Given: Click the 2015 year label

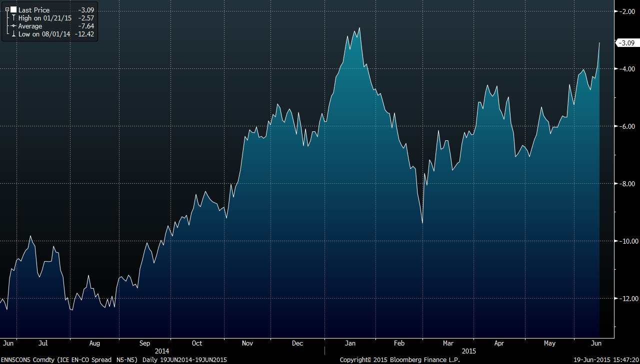Looking at the screenshot, I should pos(469,351).
